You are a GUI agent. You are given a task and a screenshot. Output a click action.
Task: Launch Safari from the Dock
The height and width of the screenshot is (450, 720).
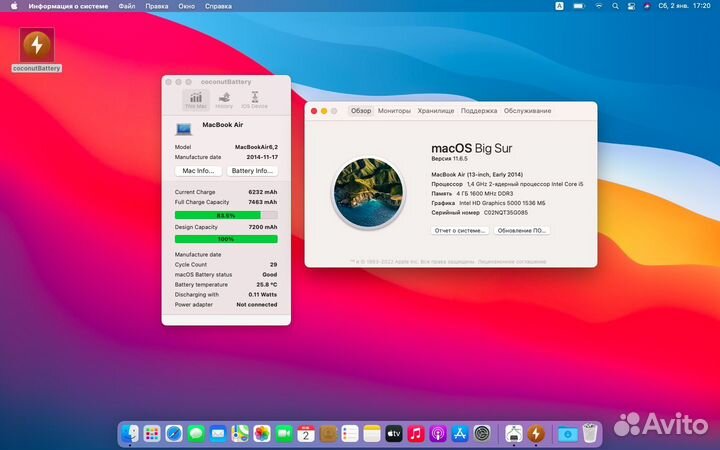pyautogui.click(x=174, y=433)
